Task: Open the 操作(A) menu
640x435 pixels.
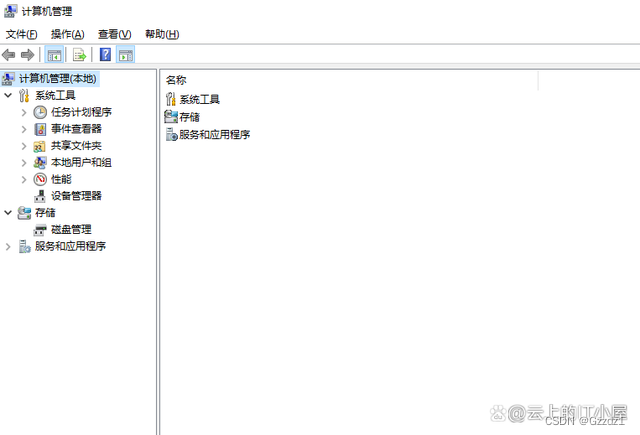Action: click(x=67, y=34)
